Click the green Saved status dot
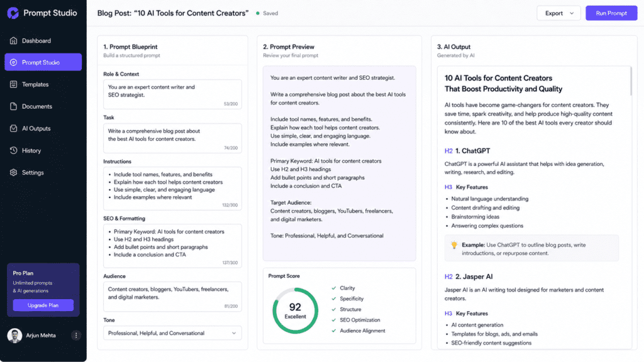Viewport: 644px width, 362px height. [258, 13]
